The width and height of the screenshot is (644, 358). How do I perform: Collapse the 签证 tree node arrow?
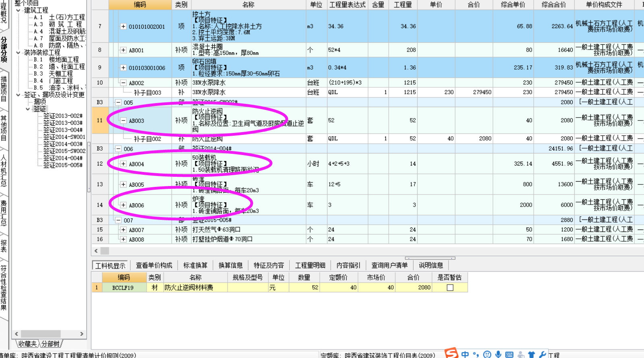point(28,109)
